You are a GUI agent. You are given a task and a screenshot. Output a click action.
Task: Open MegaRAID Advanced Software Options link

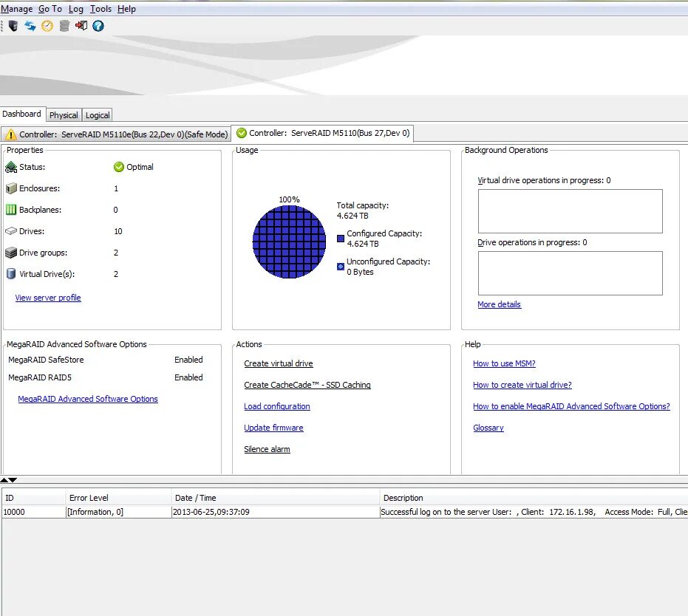(88, 399)
